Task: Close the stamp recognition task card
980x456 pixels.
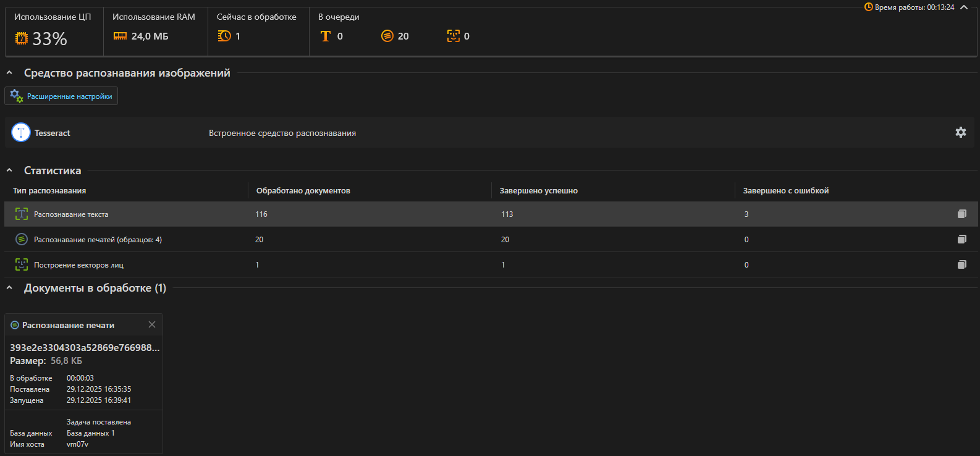Action: click(x=152, y=324)
